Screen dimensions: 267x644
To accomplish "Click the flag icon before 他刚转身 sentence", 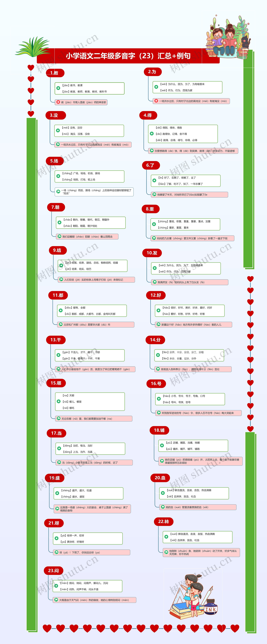I will [x=166, y=552].
